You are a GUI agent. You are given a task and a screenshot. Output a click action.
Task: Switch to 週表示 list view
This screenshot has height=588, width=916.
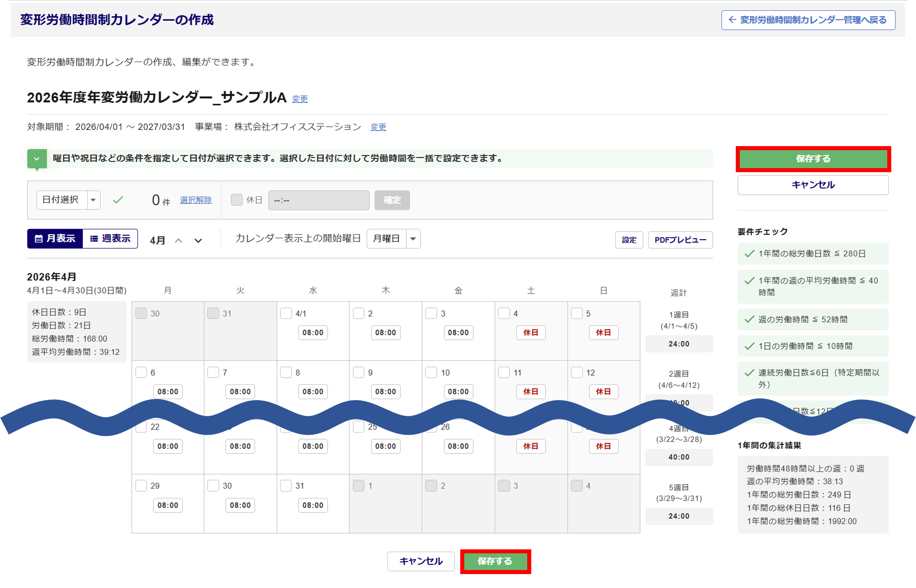click(x=110, y=239)
